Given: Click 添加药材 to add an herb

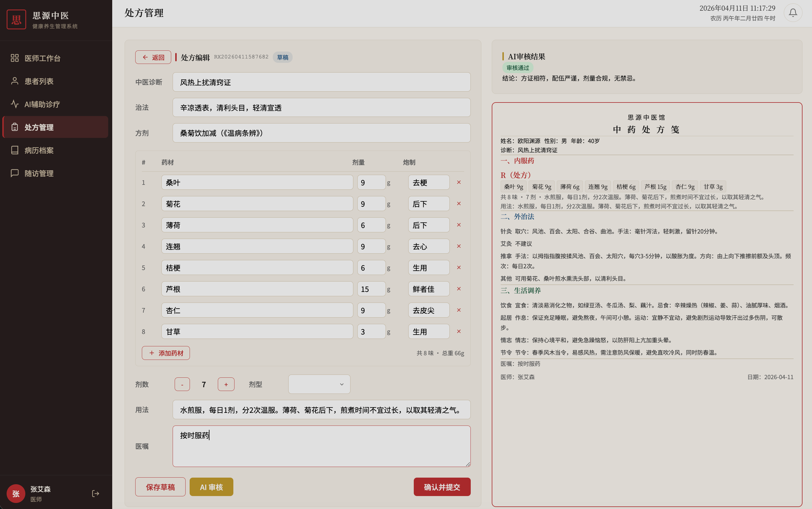Looking at the screenshot, I should point(165,353).
